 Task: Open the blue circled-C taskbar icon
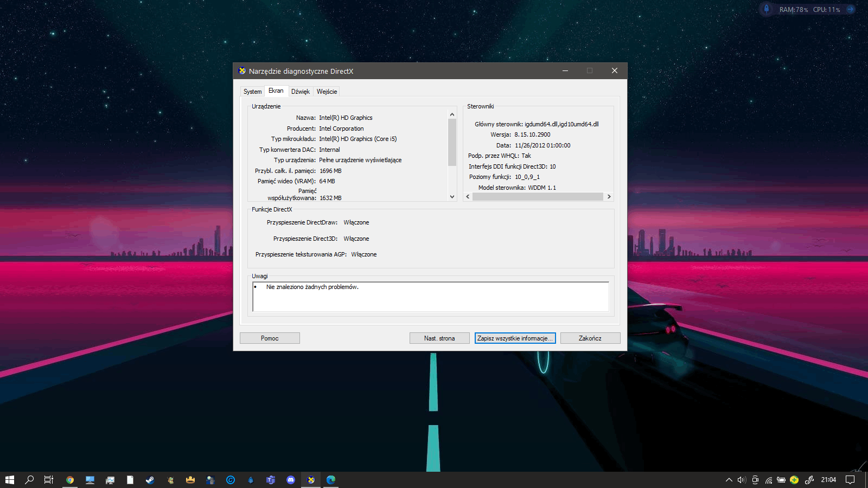(231, 480)
